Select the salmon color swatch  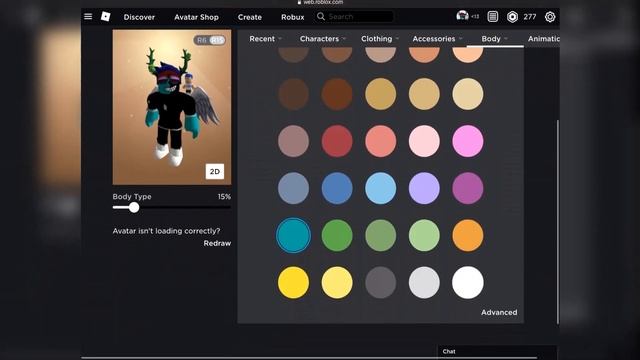(380, 141)
